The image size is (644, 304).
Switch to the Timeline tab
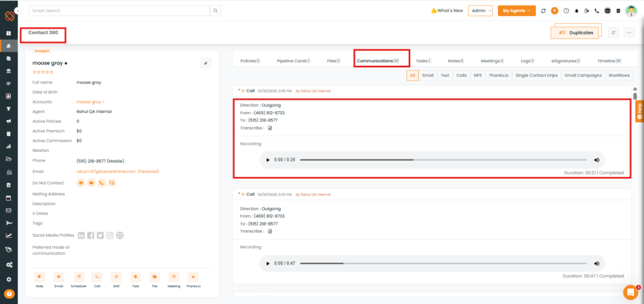click(609, 61)
